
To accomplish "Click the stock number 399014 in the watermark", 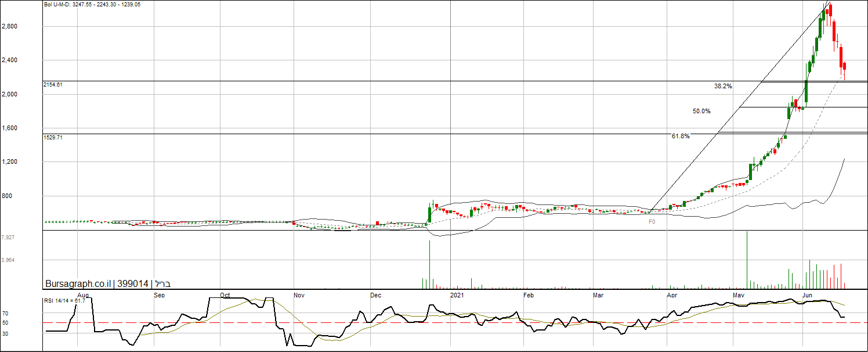I will point(132,284).
